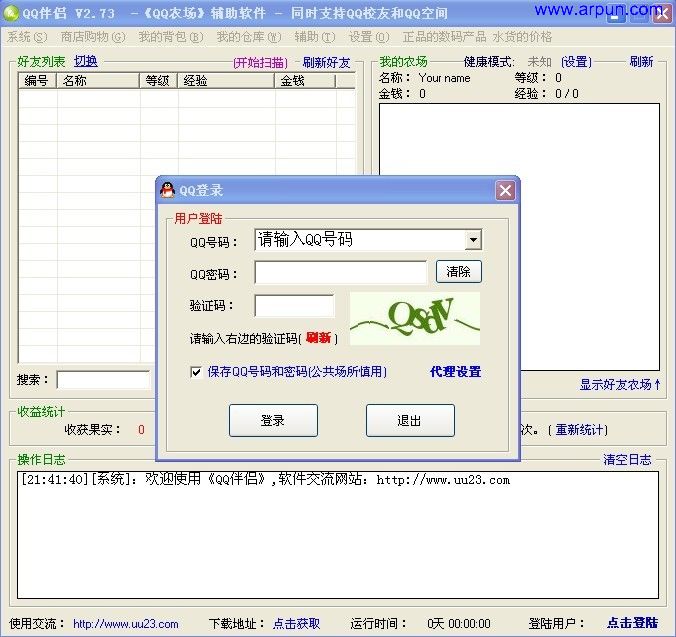Screen dimensions: 676x637
Task: Click the 验证码 input field
Action: 294,306
